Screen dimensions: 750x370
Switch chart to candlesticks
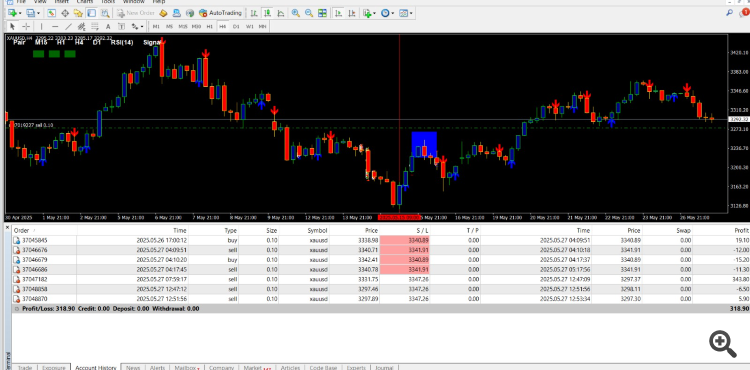click(x=267, y=13)
